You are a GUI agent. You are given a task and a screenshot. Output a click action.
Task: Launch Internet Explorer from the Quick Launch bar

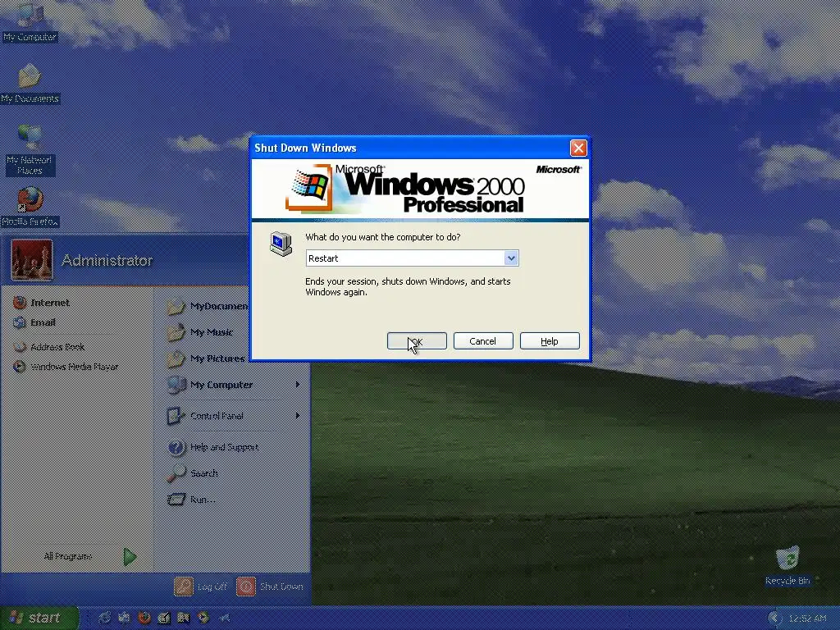coord(105,619)
